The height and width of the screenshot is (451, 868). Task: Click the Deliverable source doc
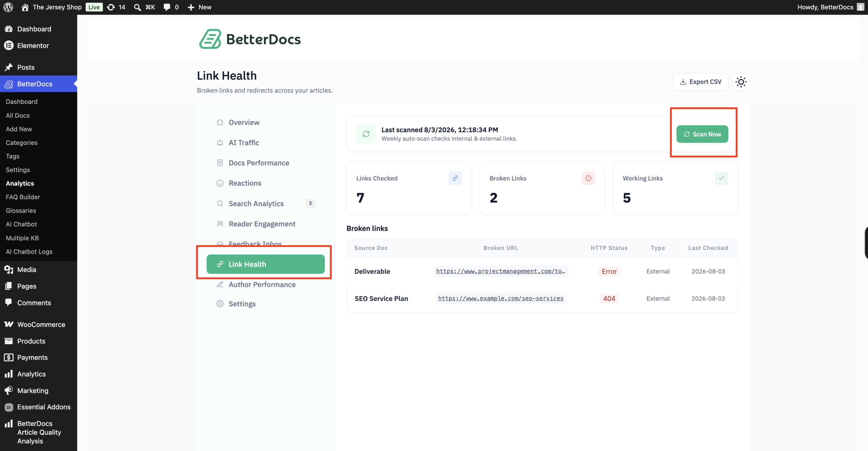coord(372,271)
